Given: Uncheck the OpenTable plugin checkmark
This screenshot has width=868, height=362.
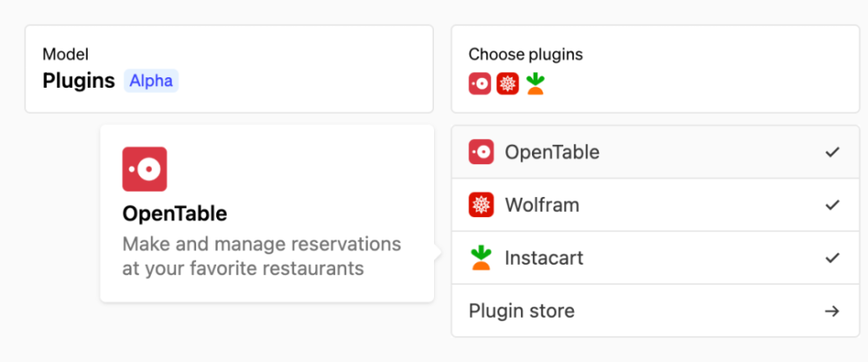Looking at the screenshot, I should pyautogui.click(x=832, y=152).
